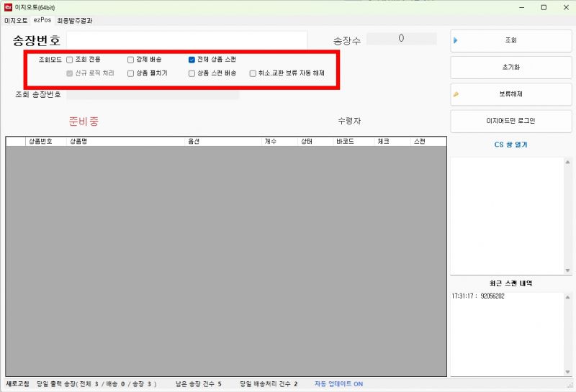Screen dimensions: 576x392
Task: Open the 최종발주결과 tab
Action: [75, 21]
